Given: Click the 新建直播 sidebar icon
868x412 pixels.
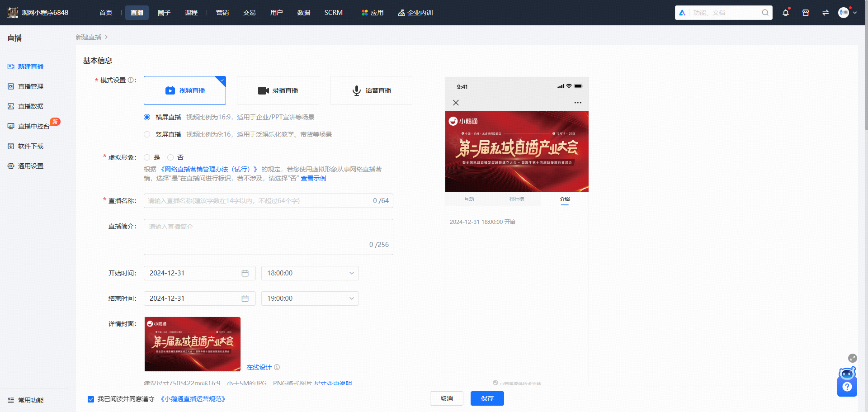Looking at the screenshot, I should (11, 66).
